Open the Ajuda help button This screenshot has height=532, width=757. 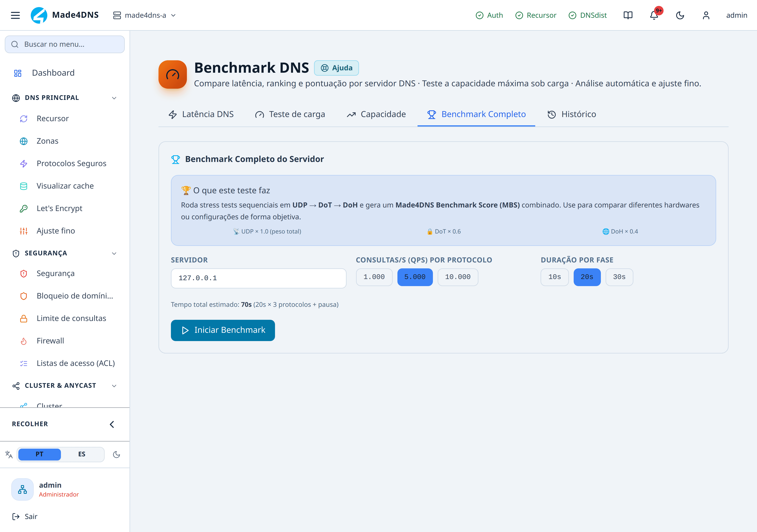336,68
